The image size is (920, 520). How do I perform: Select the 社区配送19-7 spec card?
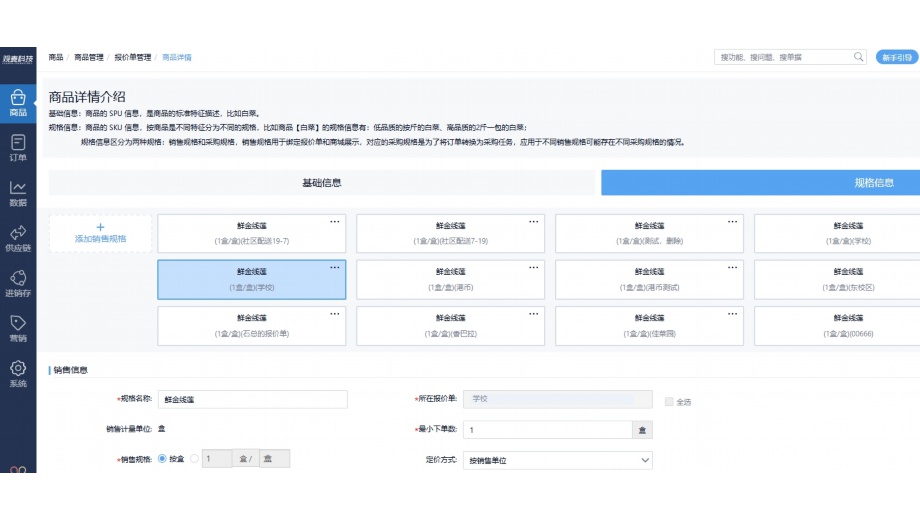click(252, 234)
